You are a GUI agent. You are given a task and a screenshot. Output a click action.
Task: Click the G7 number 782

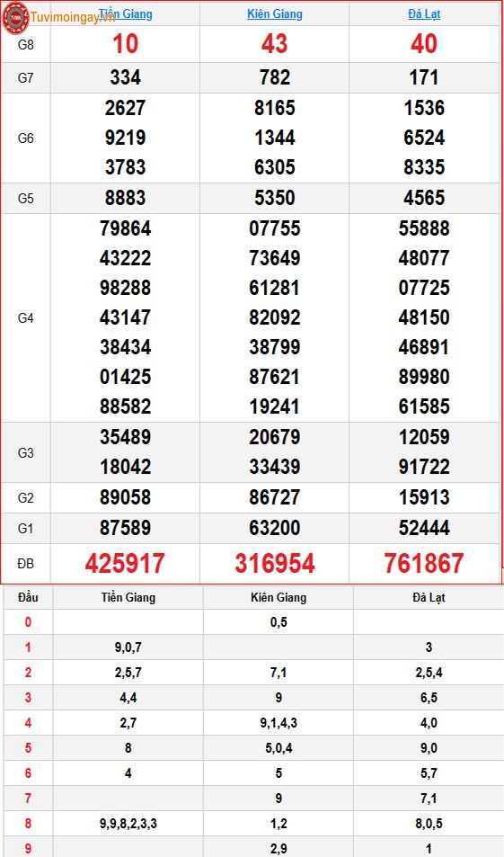pyautogui.click(x=275, y=77)
